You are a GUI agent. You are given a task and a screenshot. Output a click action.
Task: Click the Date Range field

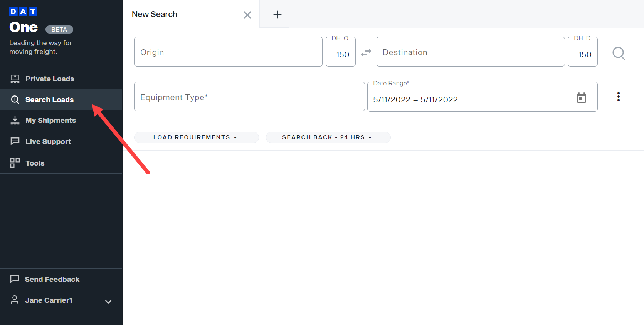483,97
